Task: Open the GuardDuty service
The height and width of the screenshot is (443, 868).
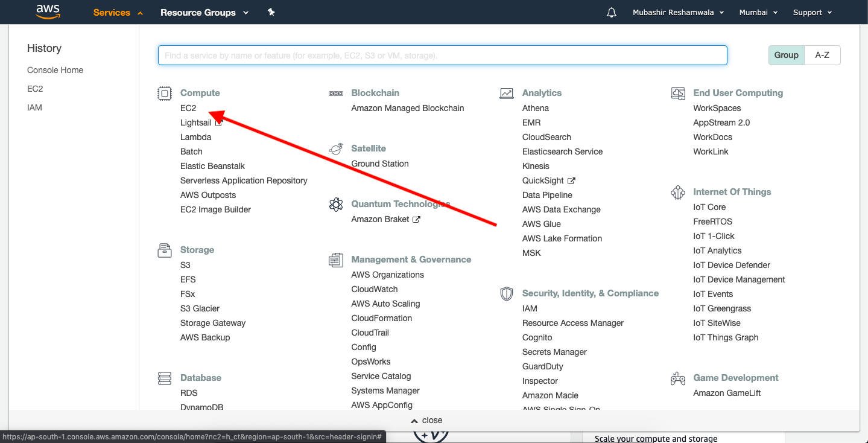Action: pyautogui.click(x=543, y=366)
